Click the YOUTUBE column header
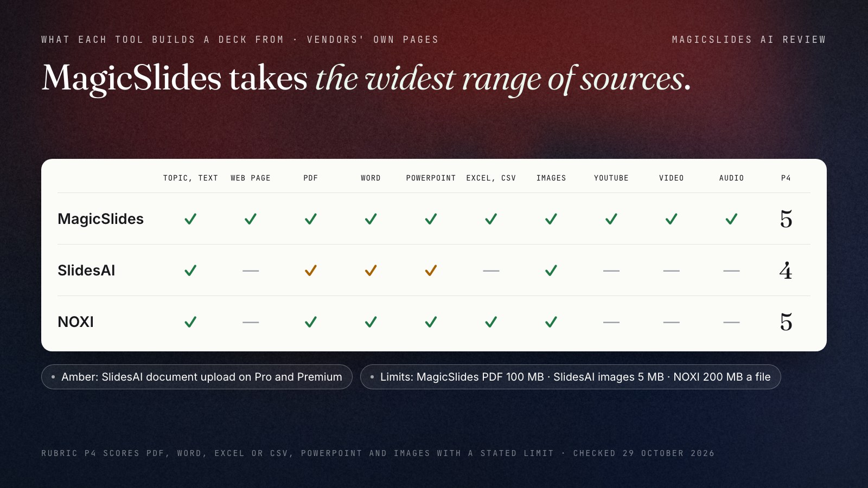This screenshot has width=868, height=488. (611, 178)
